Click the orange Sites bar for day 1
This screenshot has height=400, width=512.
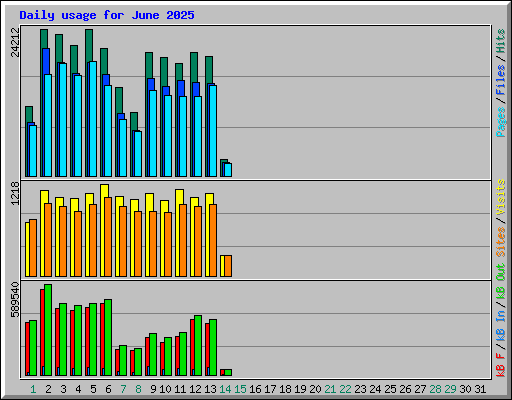click(x=33, y=248)
